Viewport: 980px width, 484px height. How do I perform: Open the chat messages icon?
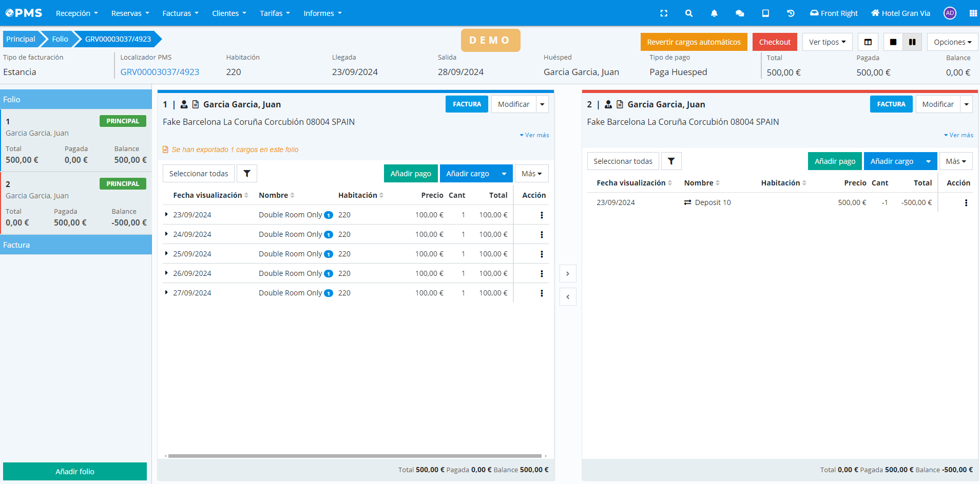pyautogui.click(x=740, y=13)
